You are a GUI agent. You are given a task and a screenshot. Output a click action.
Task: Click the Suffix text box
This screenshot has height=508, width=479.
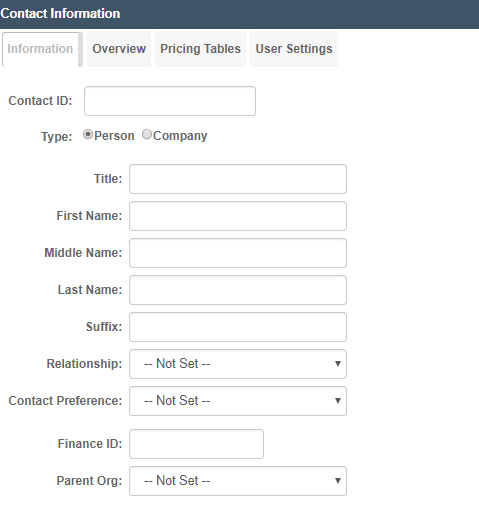click(238, 327)
